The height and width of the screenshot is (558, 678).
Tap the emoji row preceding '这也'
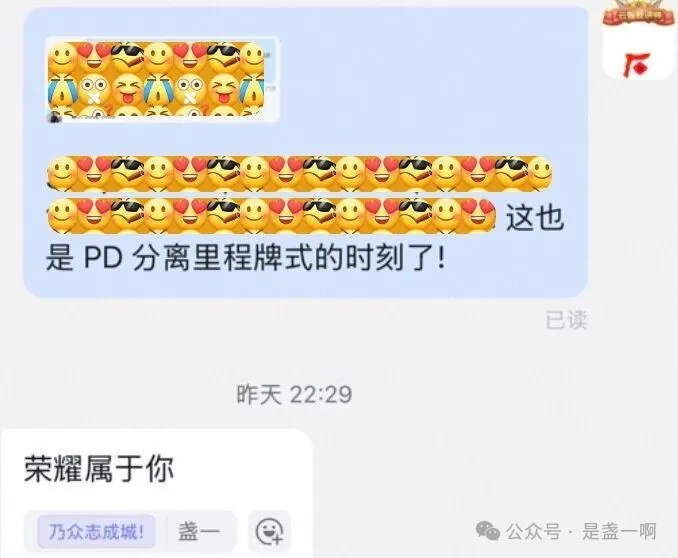(x=272, y=215)
